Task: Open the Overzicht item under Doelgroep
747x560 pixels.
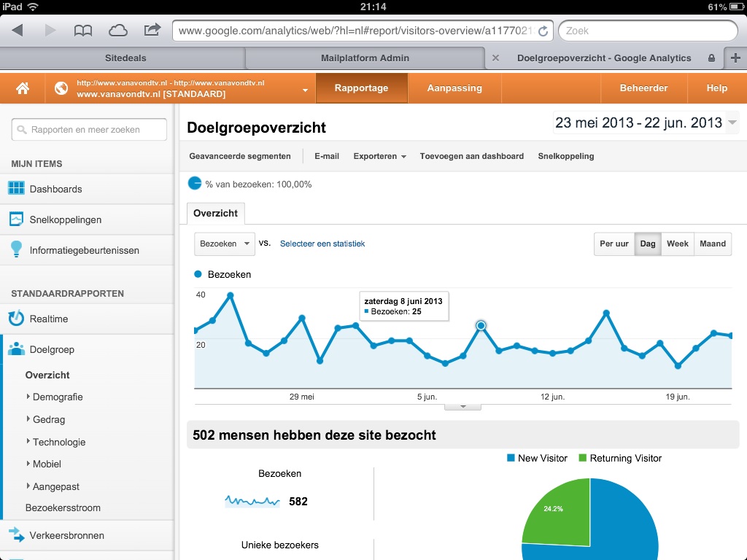Action: (x=47, y=375)
